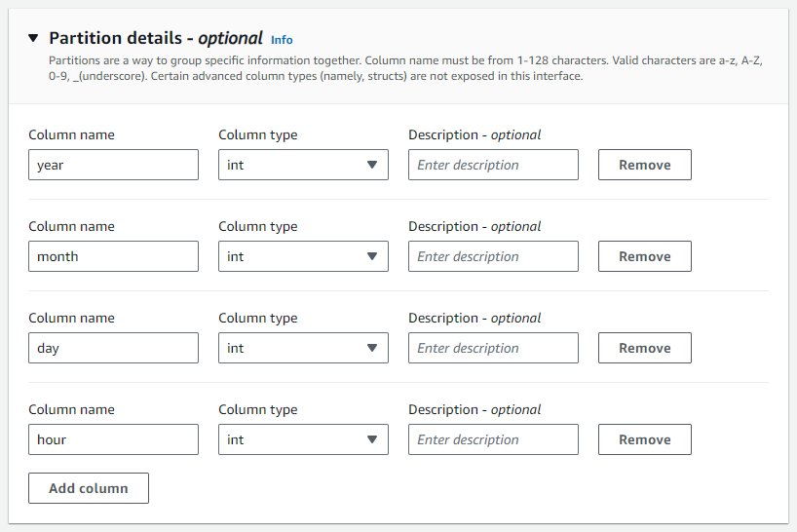
Task: Collapse the Partition details section triangle
Action: (33, 39)
